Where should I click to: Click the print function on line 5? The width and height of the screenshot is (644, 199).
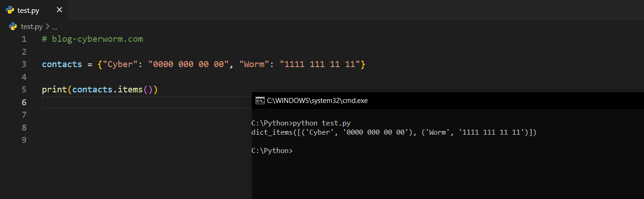pyautogui.click(x=54, y=89)
